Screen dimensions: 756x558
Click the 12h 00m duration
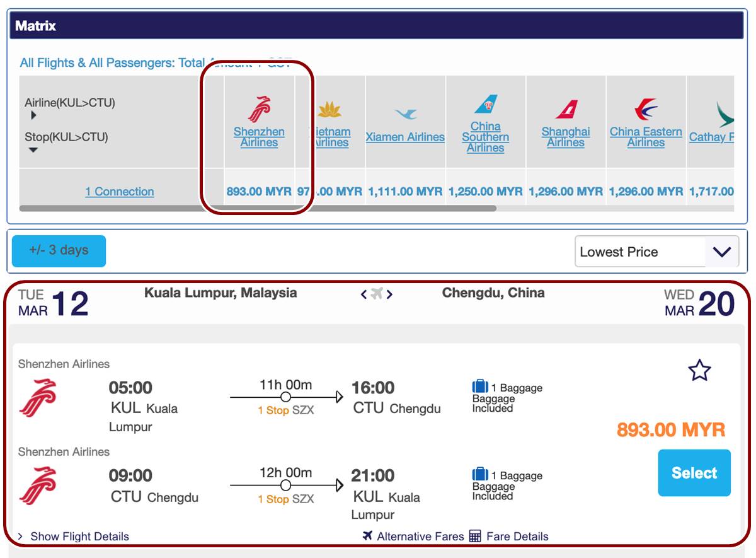tap(285, 473)
